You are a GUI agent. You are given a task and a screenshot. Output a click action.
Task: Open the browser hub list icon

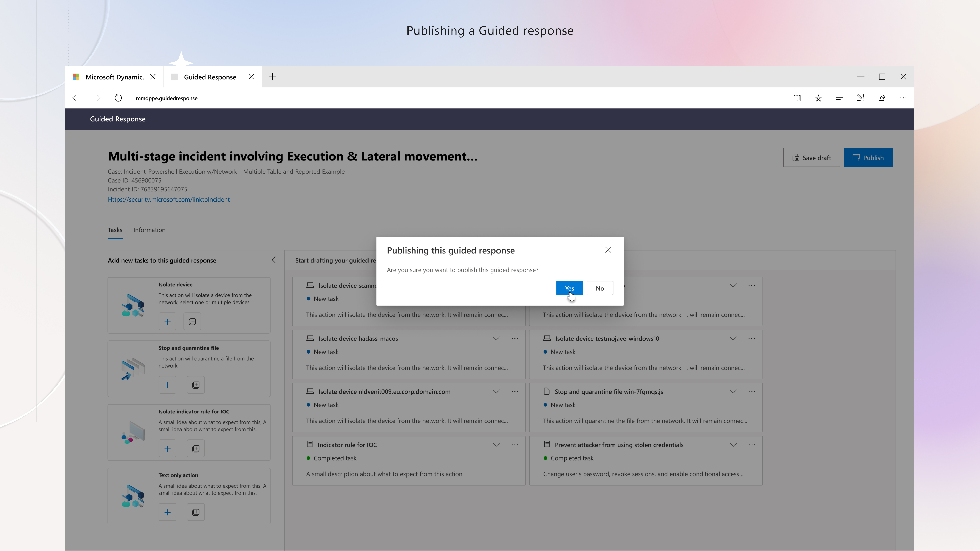(840, 98)
